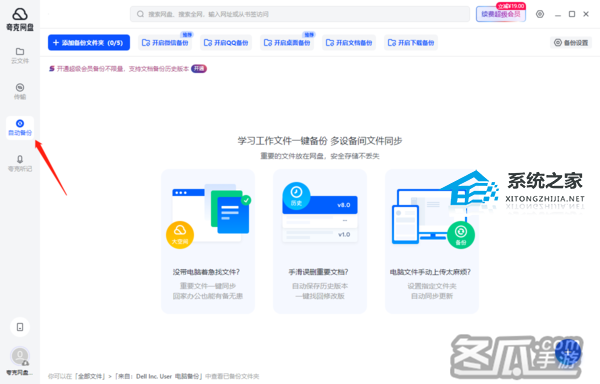The height and width of the screenshot is (384, 600).
Task: Open the 夸克听记 voice notes section
Action: [20, 163]
